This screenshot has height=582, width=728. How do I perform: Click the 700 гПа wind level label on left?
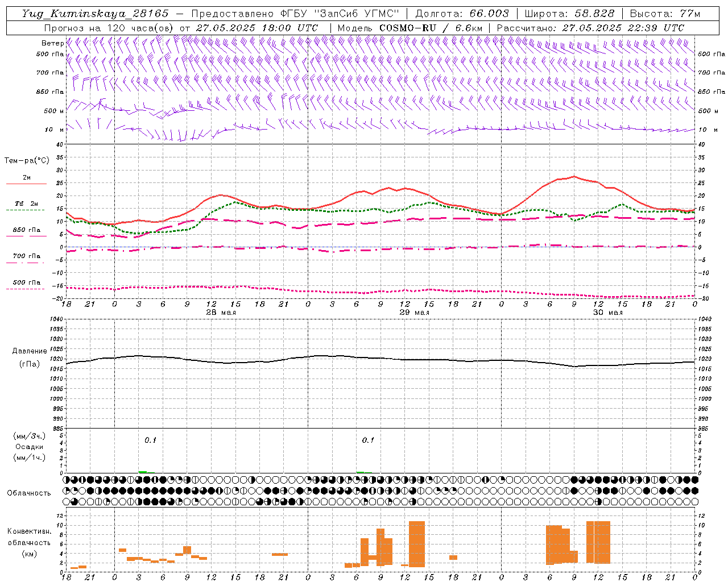coord(50,73)
